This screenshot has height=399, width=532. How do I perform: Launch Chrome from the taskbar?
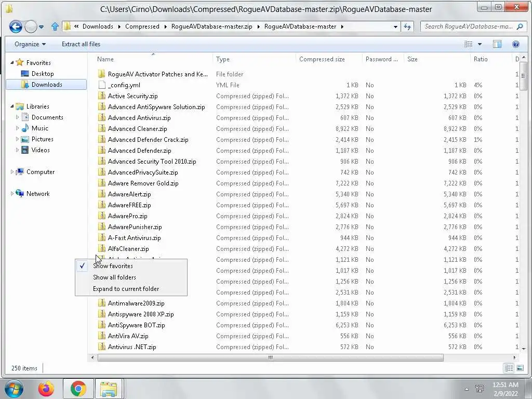(78, 389)
